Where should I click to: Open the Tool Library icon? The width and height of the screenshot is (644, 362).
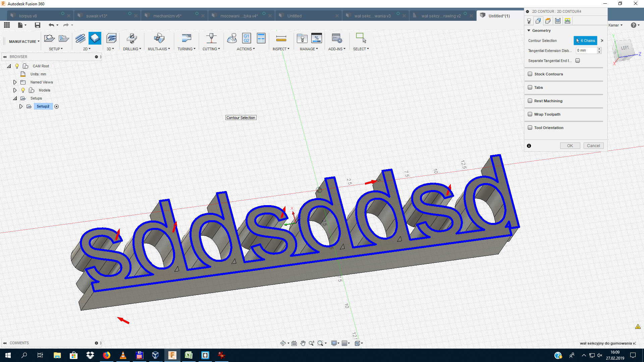click(x=302, y=38)
